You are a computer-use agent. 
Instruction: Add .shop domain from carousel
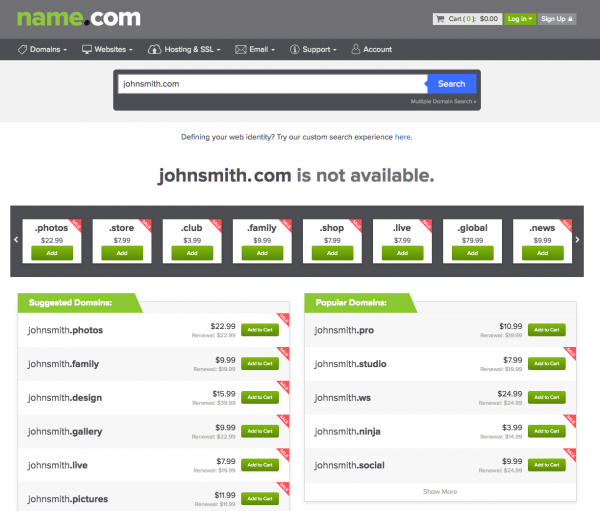[x=332, y=253]
